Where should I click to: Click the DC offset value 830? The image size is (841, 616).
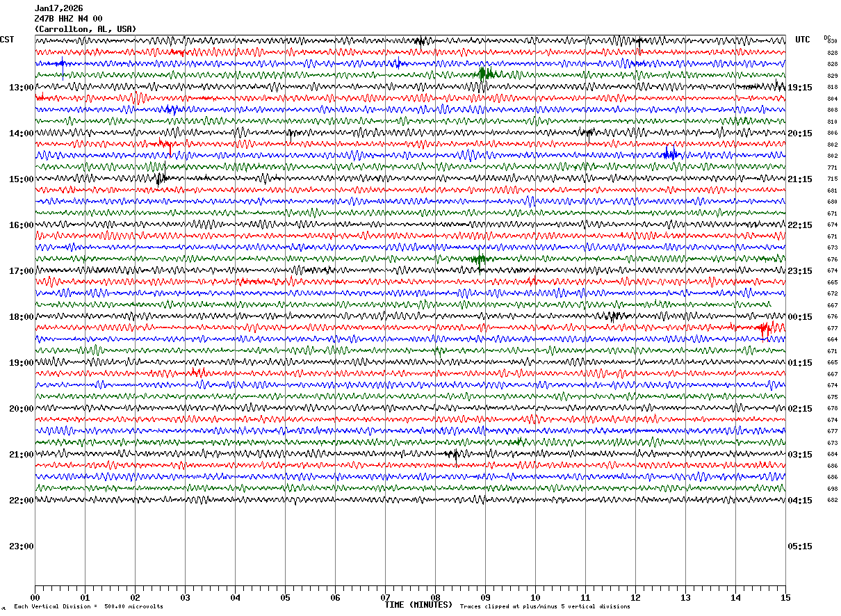(833, 42)
